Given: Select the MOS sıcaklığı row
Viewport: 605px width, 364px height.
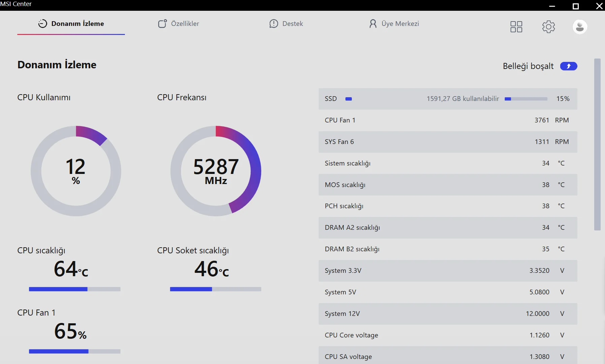Looking at the screenshot, I should tap(448, 185).
